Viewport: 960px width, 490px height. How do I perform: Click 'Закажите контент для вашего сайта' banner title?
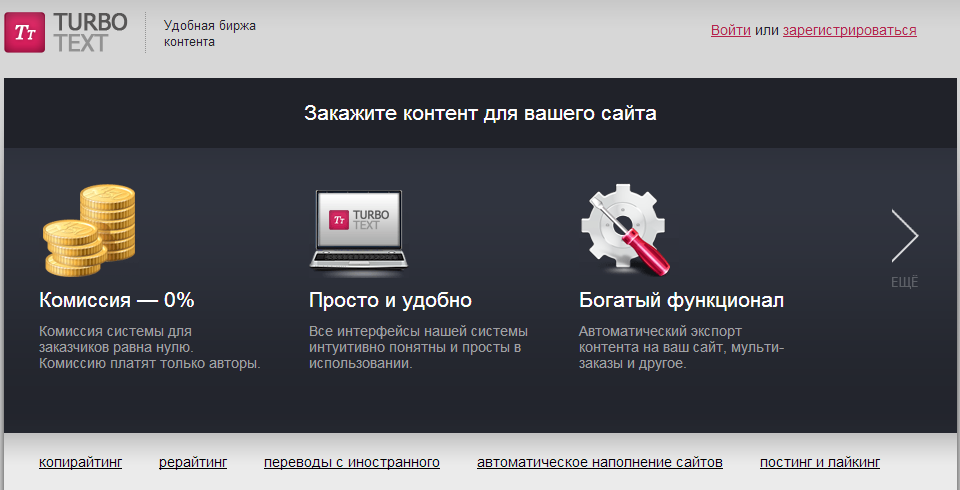point(480,113)
